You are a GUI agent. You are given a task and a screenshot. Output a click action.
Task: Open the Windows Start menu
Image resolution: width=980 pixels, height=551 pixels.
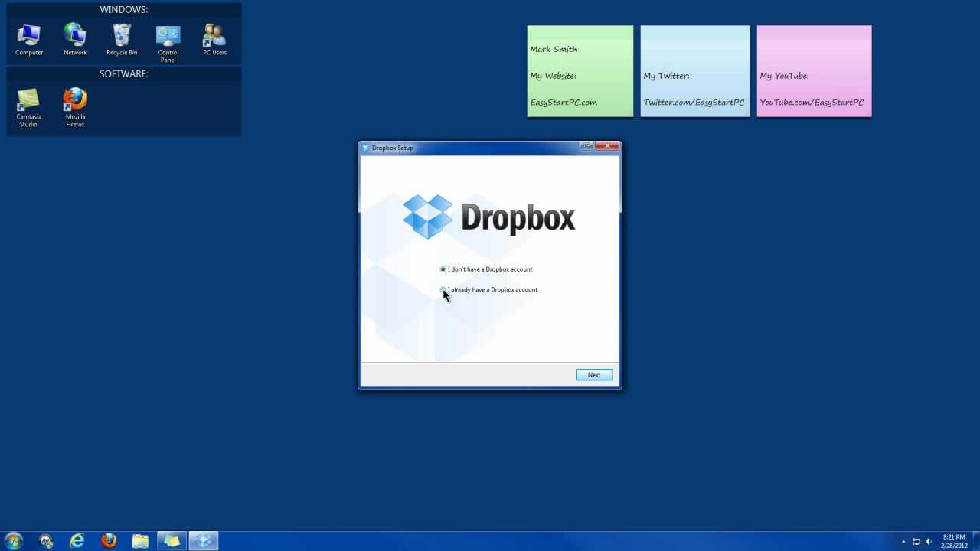(14, 541)
